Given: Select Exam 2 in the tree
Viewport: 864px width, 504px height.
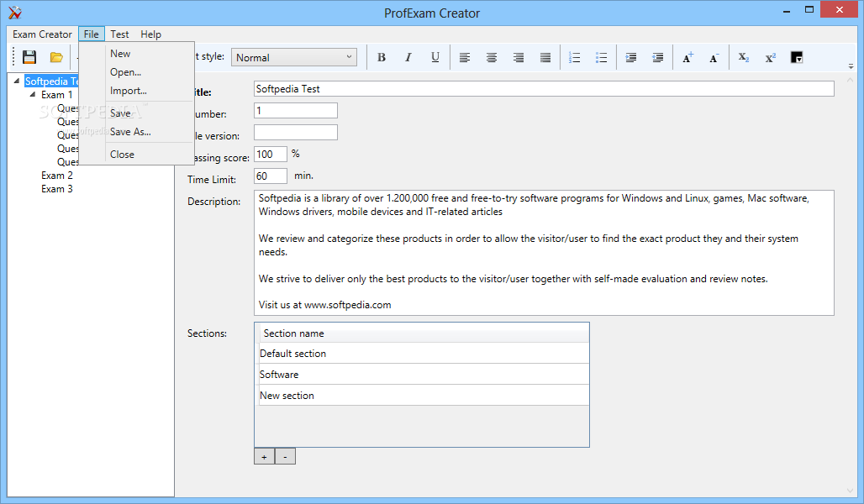Looking at the screenshot, I should click(x=57, y=176).
